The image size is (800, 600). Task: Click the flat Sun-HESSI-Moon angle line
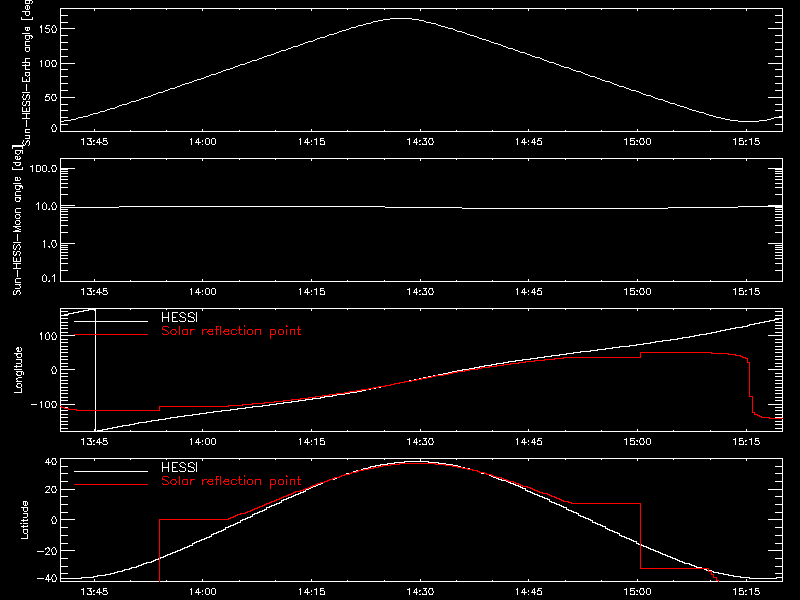coord(421,207)
